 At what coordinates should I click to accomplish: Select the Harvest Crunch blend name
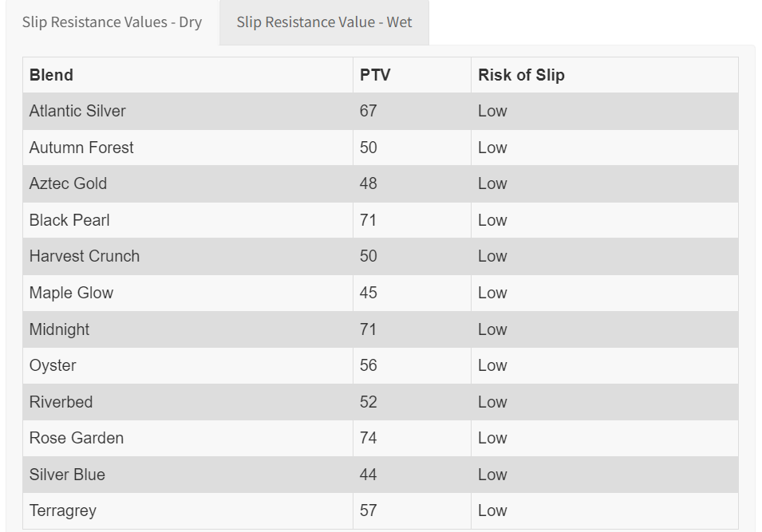click(x=85, y=256)
